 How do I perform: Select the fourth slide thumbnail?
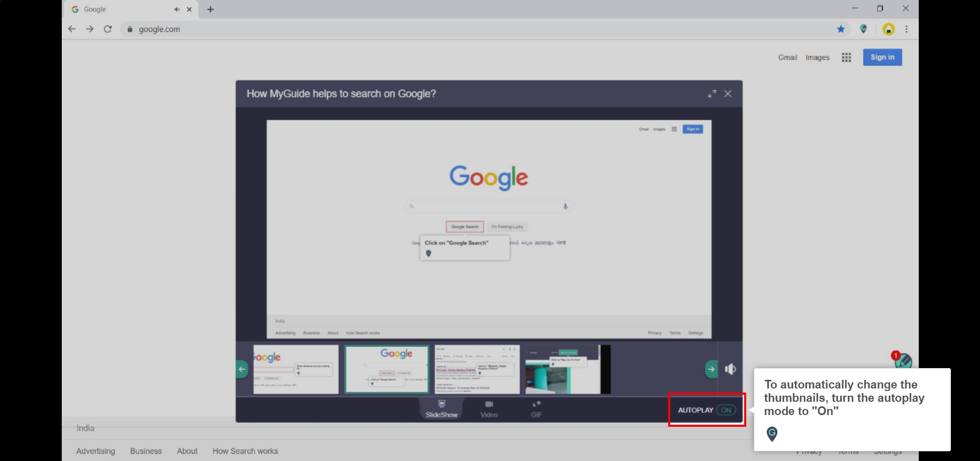(x=568, y=369)
